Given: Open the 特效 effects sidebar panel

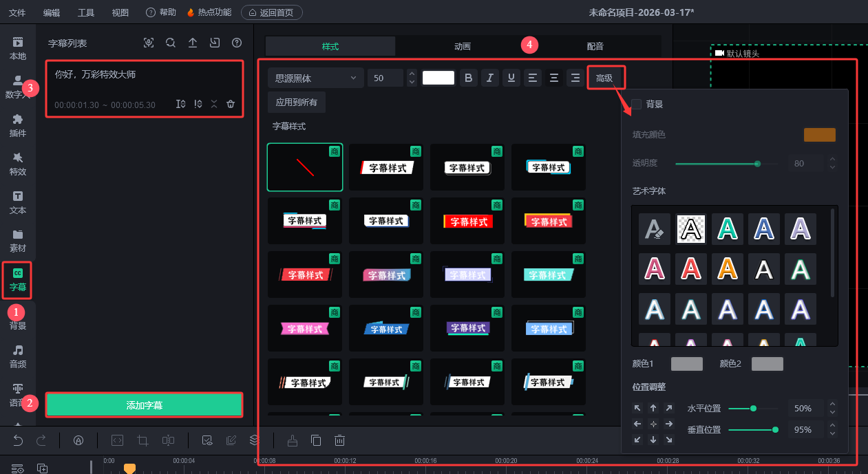Looking at the screenshot, I should tap(18, 164).
